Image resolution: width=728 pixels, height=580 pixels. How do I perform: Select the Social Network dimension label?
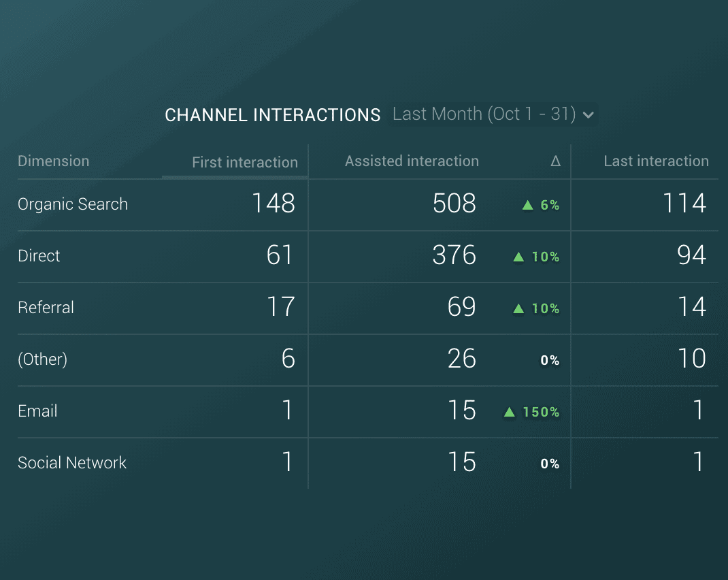(72, 463)
